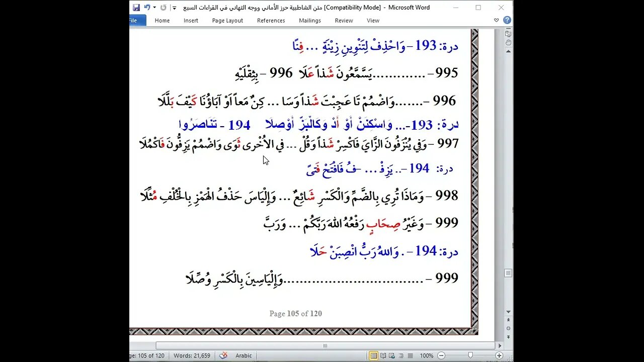Image resolution: width=644 pixels, height=362 pixels.
Task: Click the zoom slider handle
Action: point(470,355)
